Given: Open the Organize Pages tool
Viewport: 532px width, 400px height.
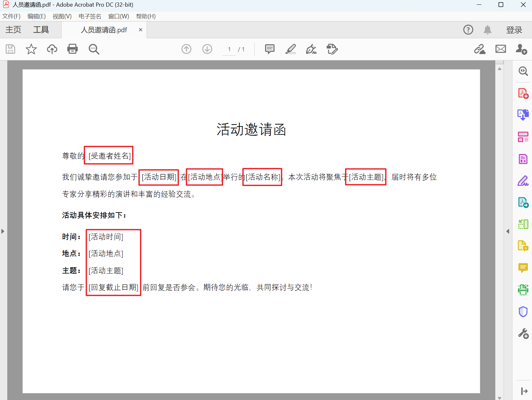Looking at the screenshot, I should (523, 137).
